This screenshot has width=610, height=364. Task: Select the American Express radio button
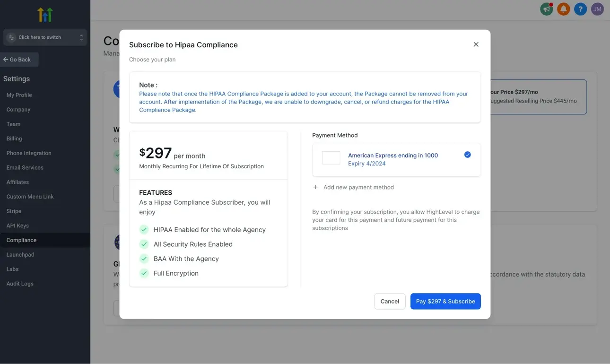[467, 155]
